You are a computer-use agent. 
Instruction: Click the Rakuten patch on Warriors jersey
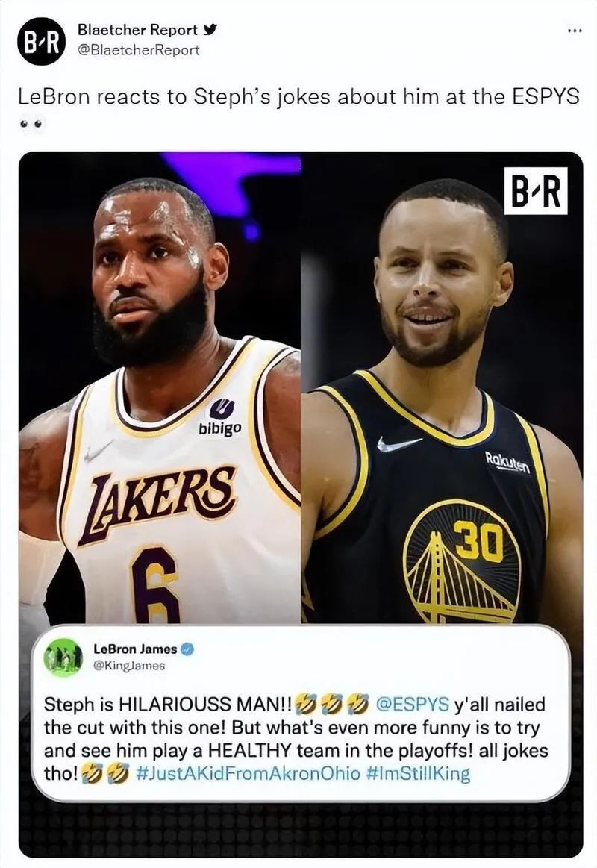pos(507,463)
